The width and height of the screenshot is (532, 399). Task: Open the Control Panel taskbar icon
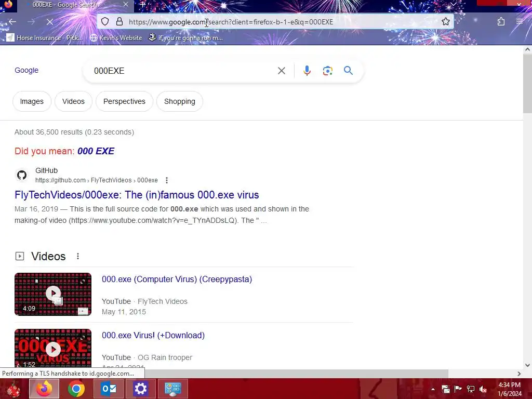172,389
